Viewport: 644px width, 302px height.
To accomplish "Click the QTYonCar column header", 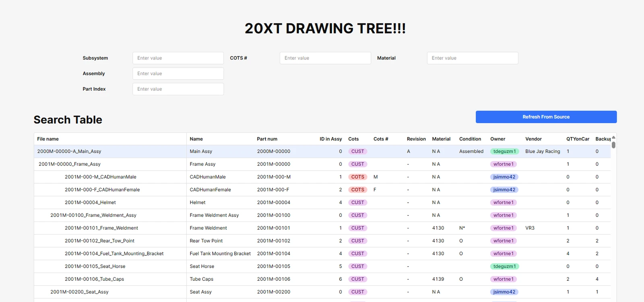I will click(x=578, y=139).
